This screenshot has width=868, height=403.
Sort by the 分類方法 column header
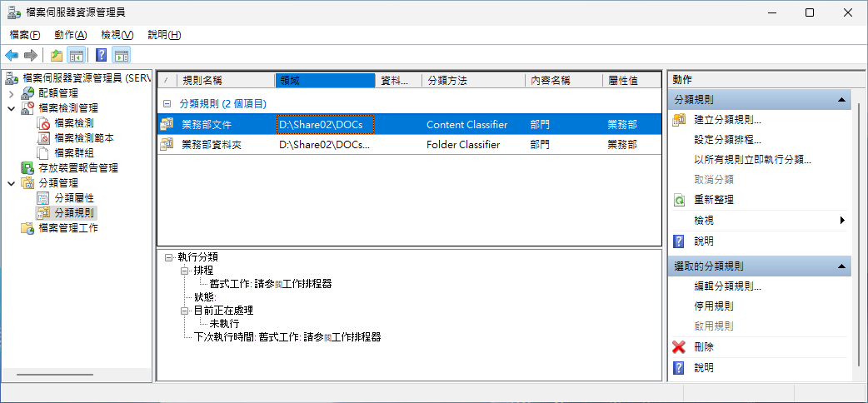[473, 80]
